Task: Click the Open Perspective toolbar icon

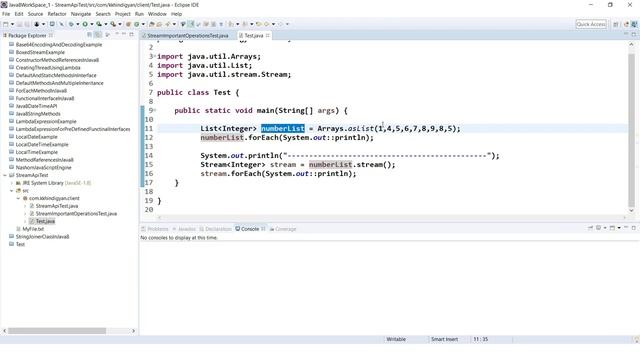Action: (616, 24)
